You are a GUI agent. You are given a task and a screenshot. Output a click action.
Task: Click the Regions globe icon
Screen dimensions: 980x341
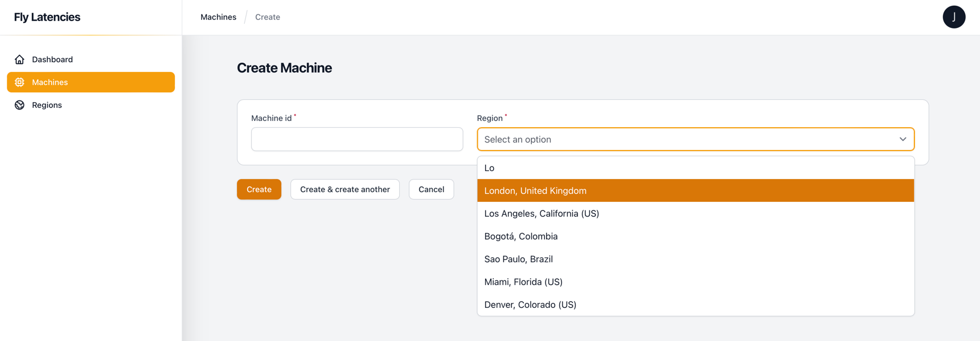coord(19,105)
